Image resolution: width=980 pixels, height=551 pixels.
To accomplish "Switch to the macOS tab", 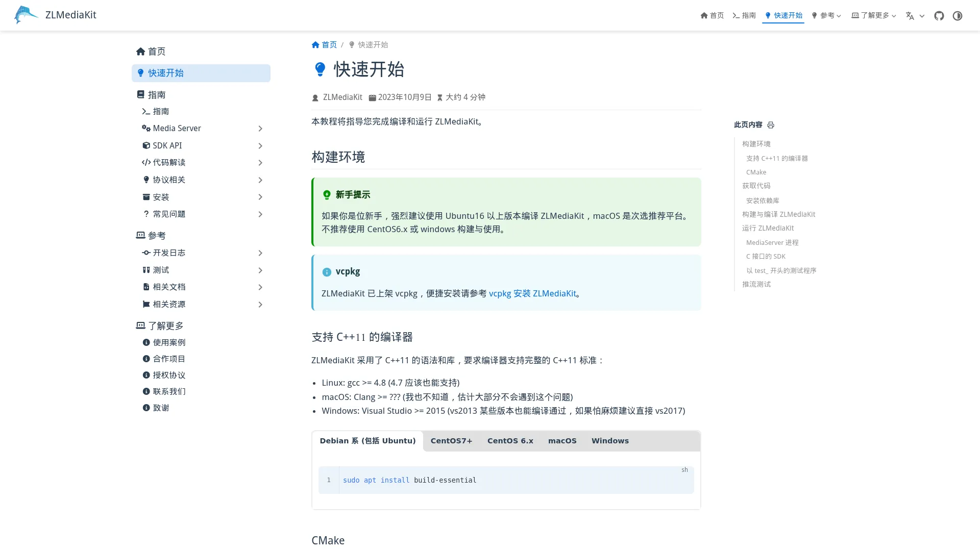I will click(x=562, y=441).
